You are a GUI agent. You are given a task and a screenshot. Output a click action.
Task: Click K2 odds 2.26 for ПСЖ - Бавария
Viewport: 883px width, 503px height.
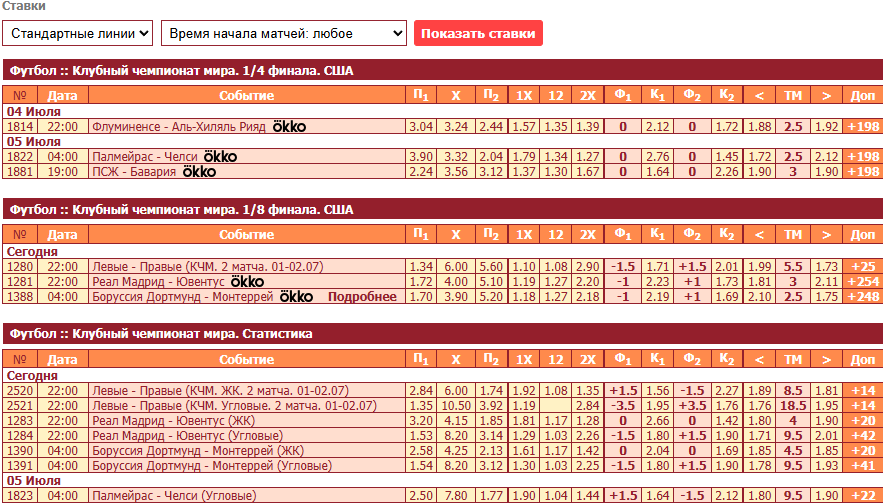[726, 171]
